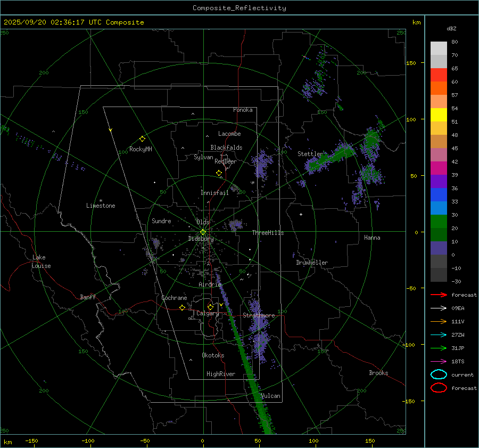Screen dimensions: 479x448
Task: Click the red forecast ellipse icon
Action: click(439, 388)
